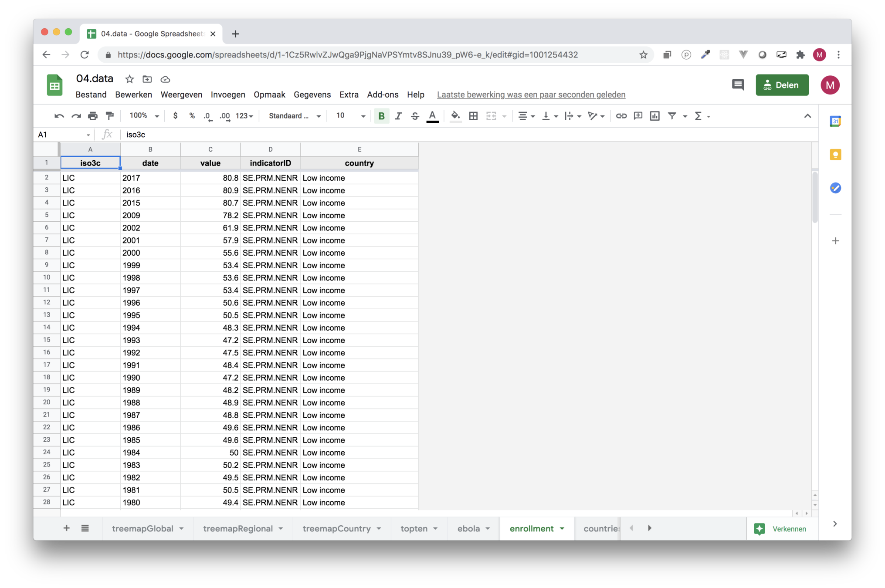The image size is (885, 588).
Task: Click the all sheets list icon
Action: (x=85, y=528)
